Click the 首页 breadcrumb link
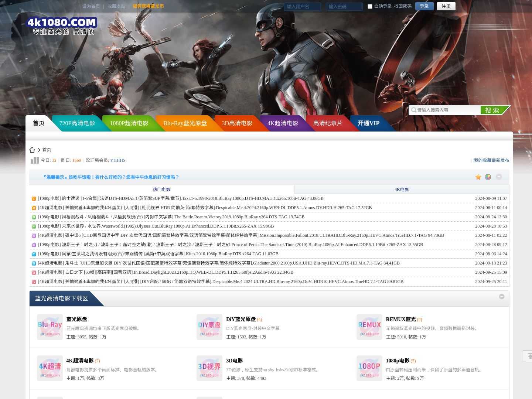The image size is (532, 399). [x=47, y=150]
